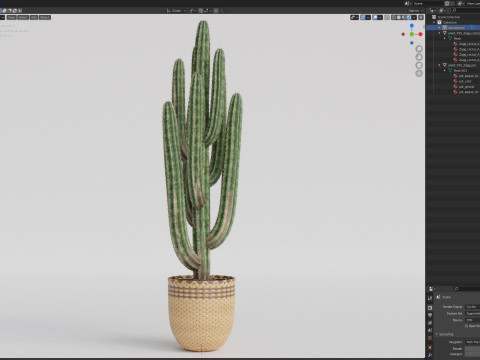480x360 pixels.
Task: Collapse the plant pot object in outliner
Action: point(440,65)
